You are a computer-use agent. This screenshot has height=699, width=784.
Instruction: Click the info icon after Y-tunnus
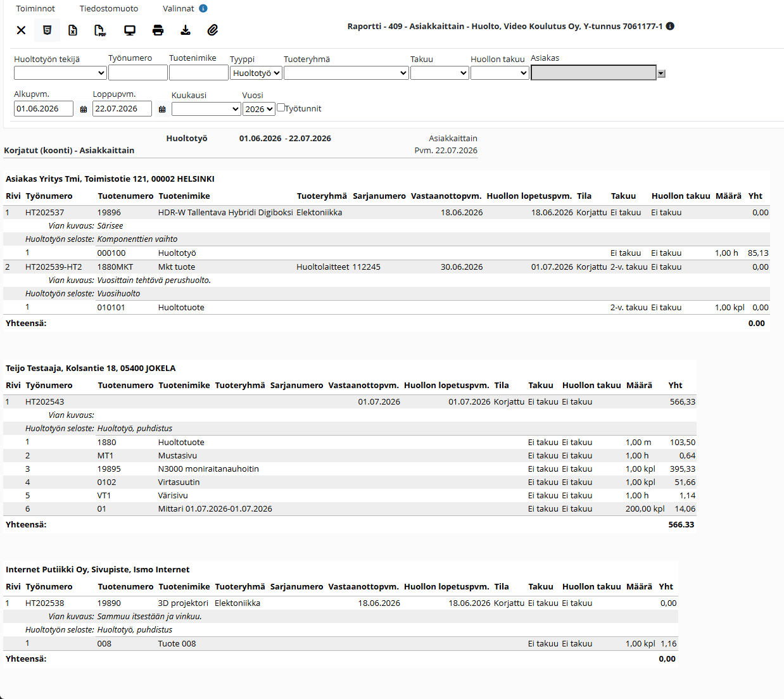coord(670,26)
